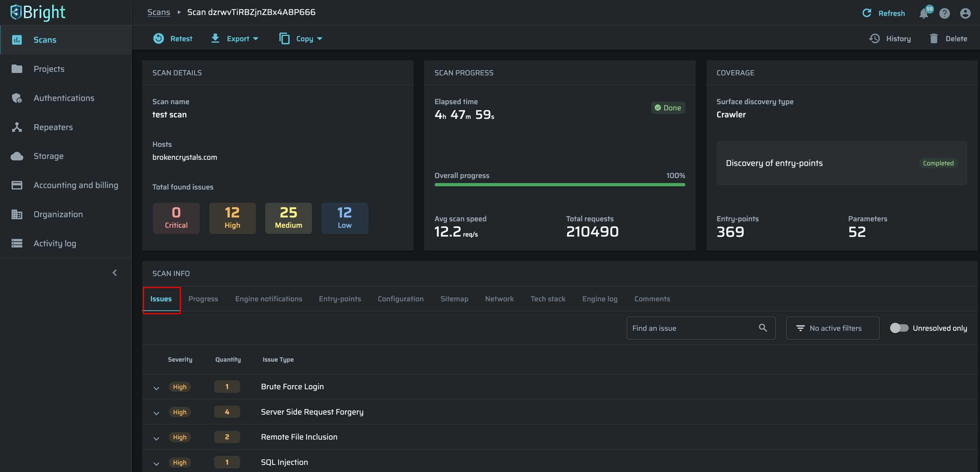
Task: Click the help question mark icon
Action: coord(944,13)
